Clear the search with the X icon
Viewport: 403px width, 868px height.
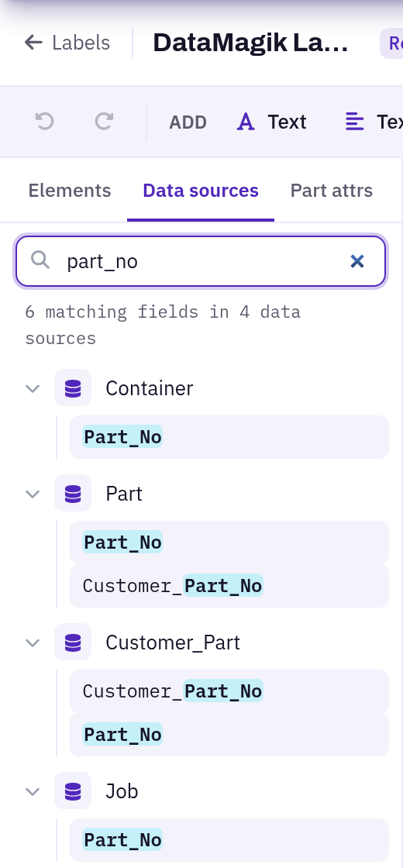pos(357,261)
